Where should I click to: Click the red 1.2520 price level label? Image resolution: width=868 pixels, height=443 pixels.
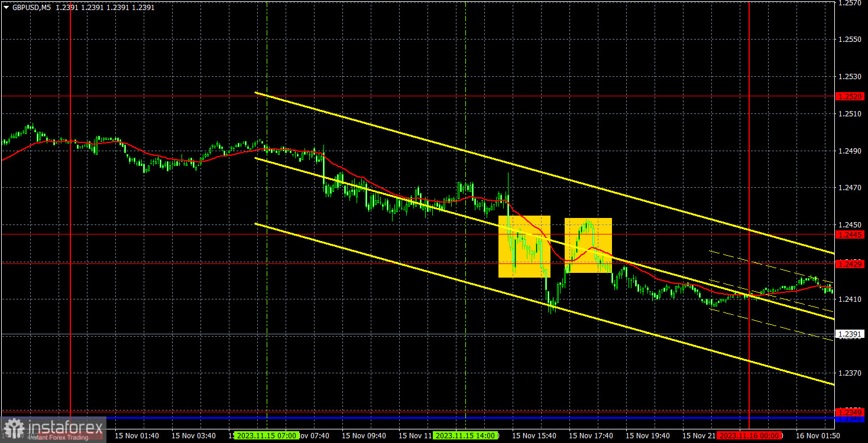(x=850, y=96)
